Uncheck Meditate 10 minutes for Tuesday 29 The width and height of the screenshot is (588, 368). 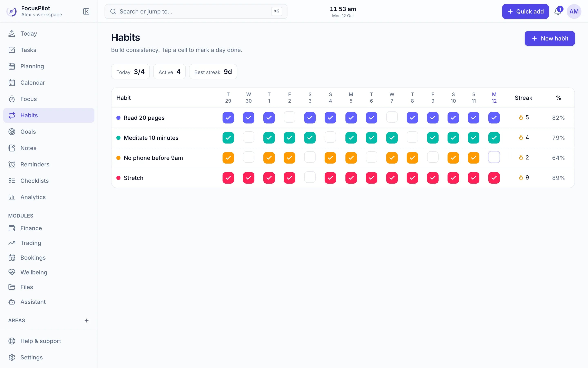point(228,138)
